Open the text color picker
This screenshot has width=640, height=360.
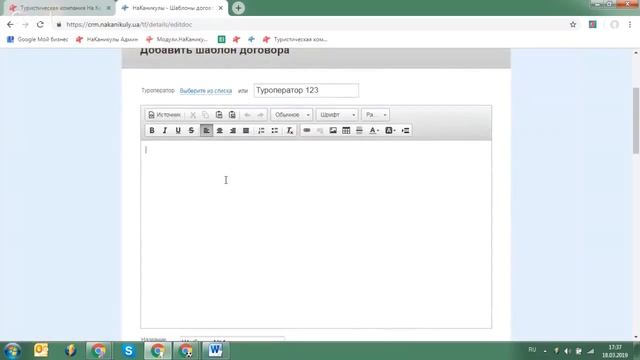click(x=374, y=130)
